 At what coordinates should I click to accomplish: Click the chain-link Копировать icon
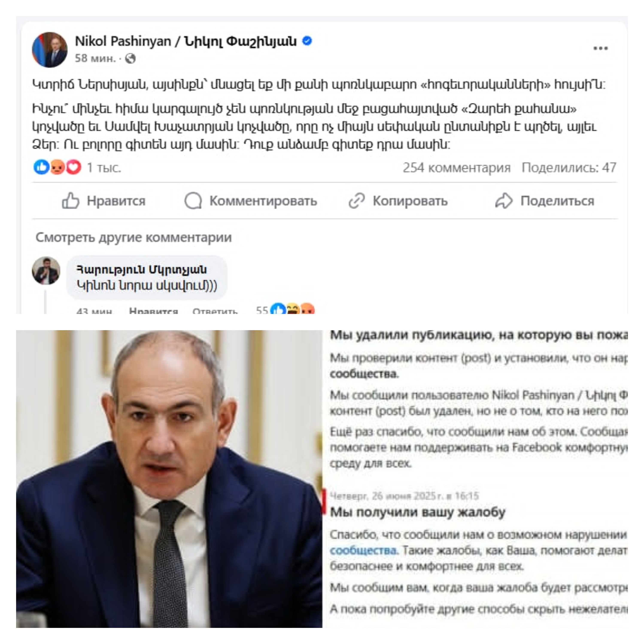357,201
